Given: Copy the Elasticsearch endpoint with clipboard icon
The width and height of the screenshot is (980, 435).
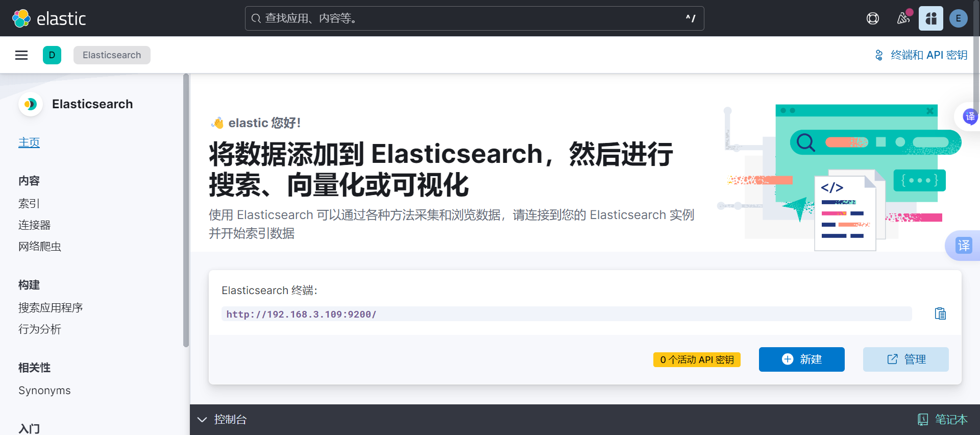Looking at the screenshot, I should point(940,313).
